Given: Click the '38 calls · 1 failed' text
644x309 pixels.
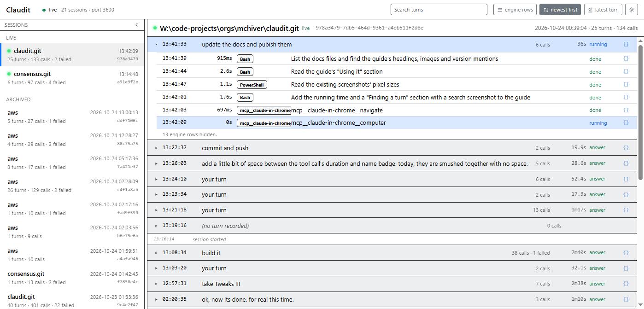Looking at the screenshot, I should point(531,253).
